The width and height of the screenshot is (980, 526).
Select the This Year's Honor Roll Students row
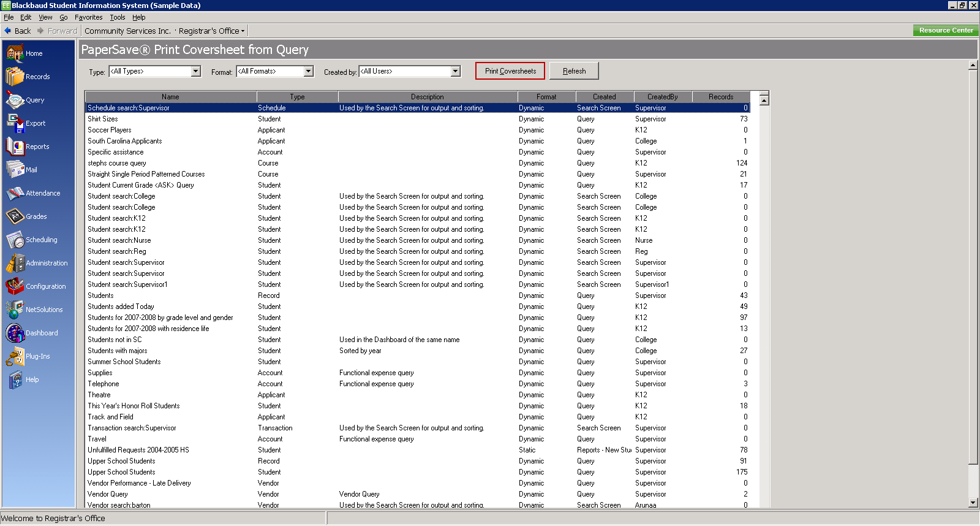tap(417, 406)
